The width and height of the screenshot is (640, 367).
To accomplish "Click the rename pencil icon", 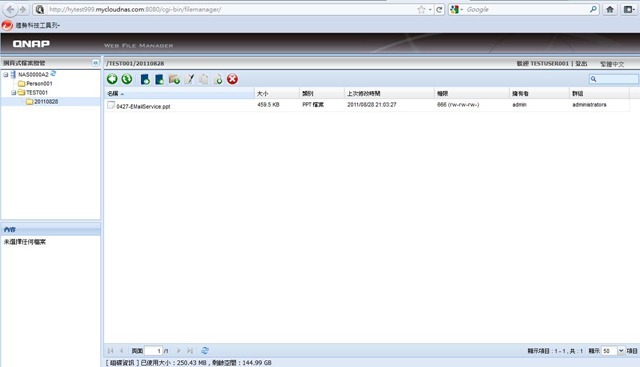I will pos(189,79).
